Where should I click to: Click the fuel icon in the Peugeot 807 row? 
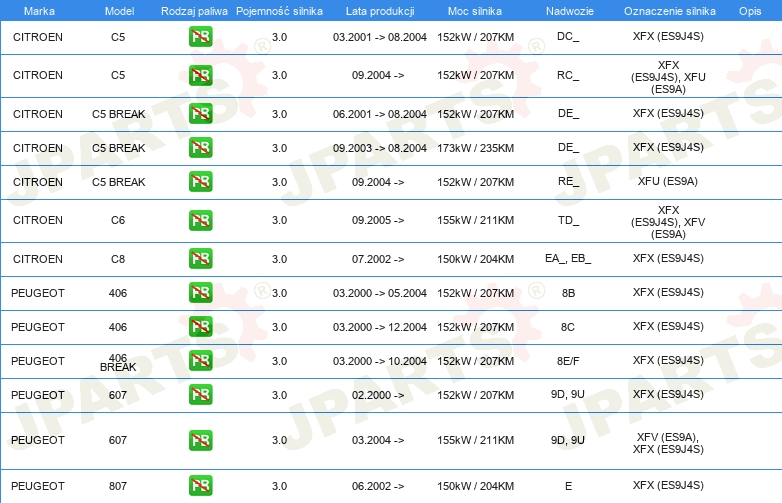(x=200, y=486)
